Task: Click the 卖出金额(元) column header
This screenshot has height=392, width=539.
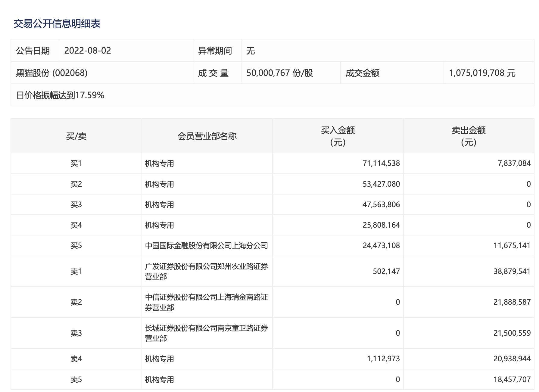Action: [469, 136]
